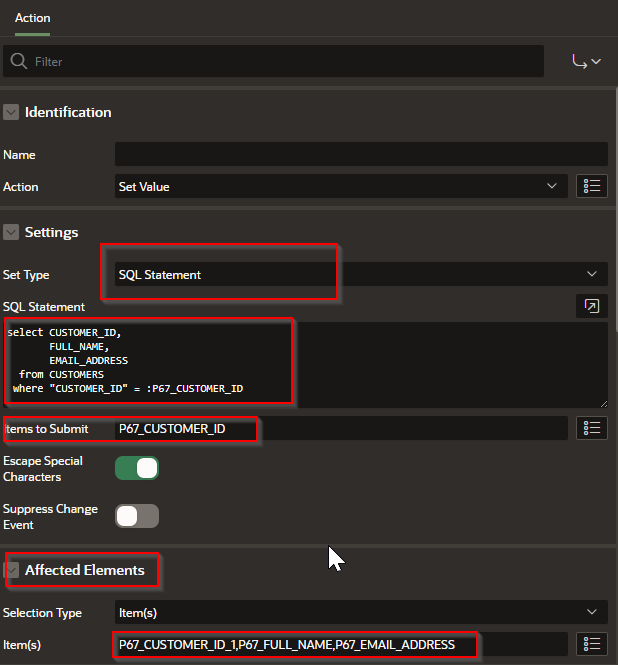Click the magnifier icon in Filter box
The image size is (618, 665).
pyautogui.click(x=18, y=61)
